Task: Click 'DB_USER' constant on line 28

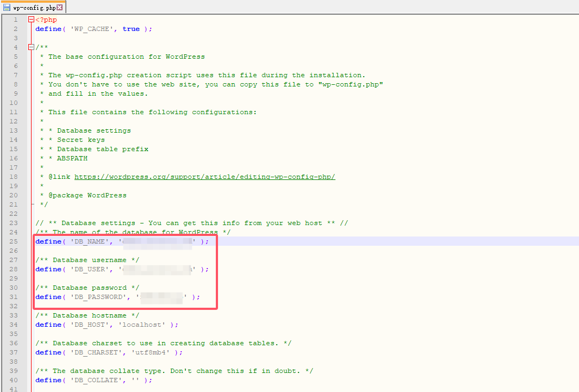Action: 89,270
